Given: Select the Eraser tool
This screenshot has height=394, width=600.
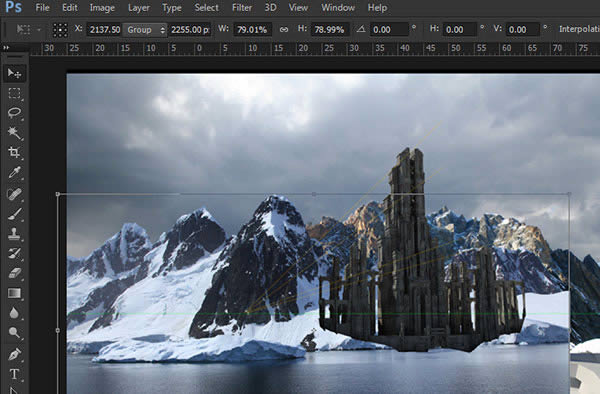Looking at the screenshot, I should (15, 273).
